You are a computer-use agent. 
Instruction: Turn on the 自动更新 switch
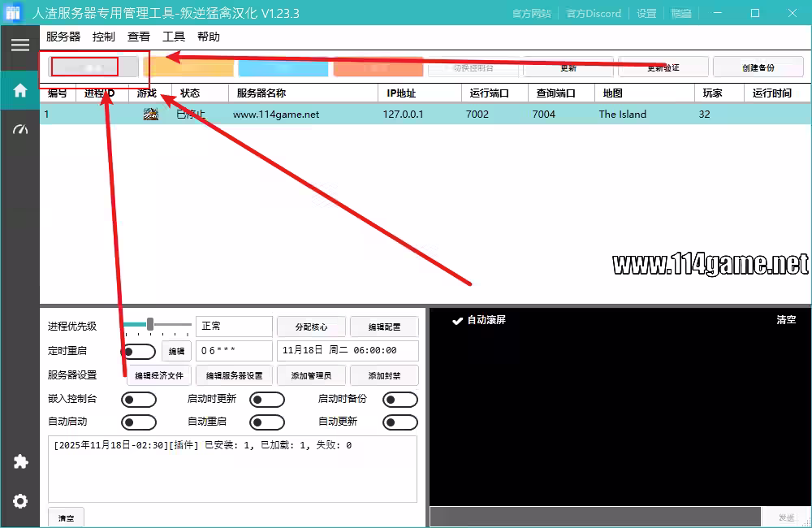(x=400, y=422)
